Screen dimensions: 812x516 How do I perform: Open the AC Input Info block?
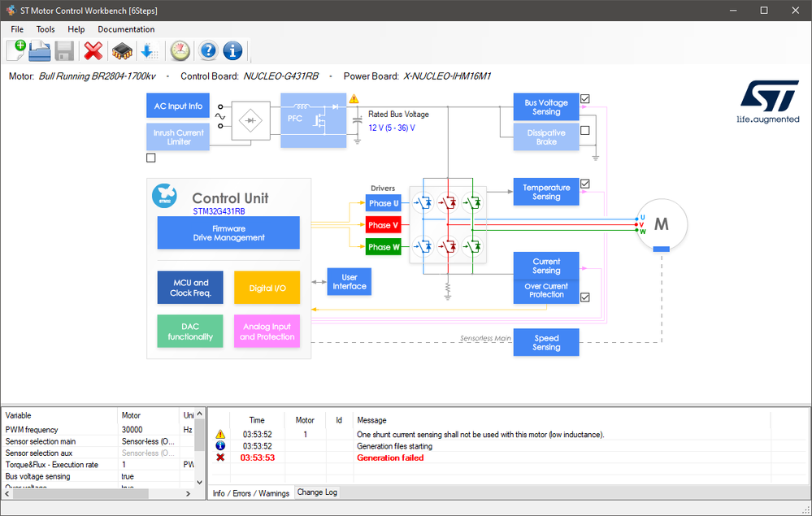coord(178,106)
